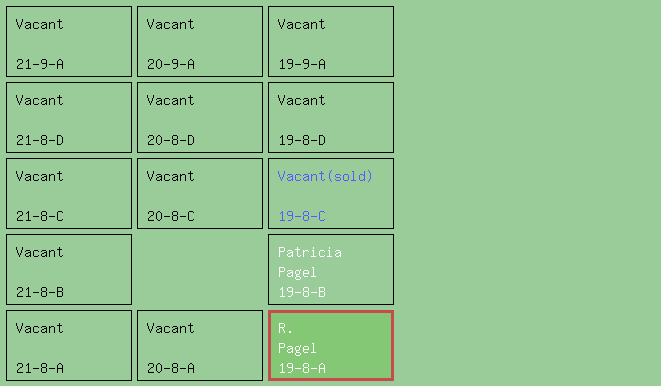Image resolution: width=661 pixels, height=386 pixels.
Task: Click the 19-9-A plot number label
Action: click(302, 64)
